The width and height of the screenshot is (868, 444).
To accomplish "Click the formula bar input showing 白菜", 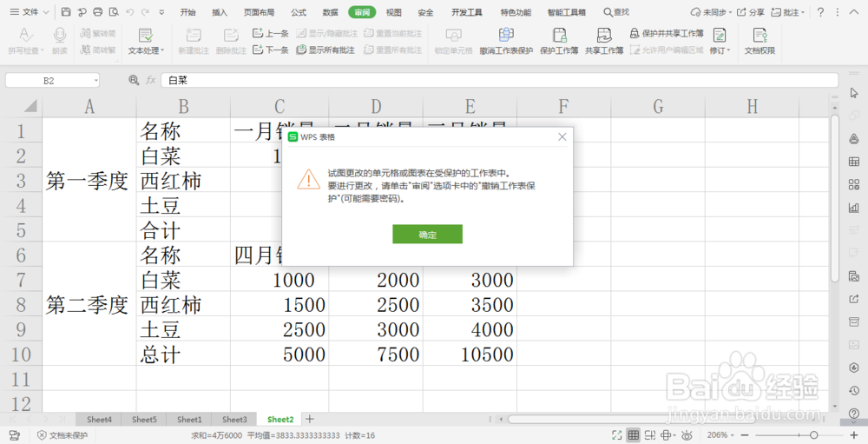I will pos(499,81).
